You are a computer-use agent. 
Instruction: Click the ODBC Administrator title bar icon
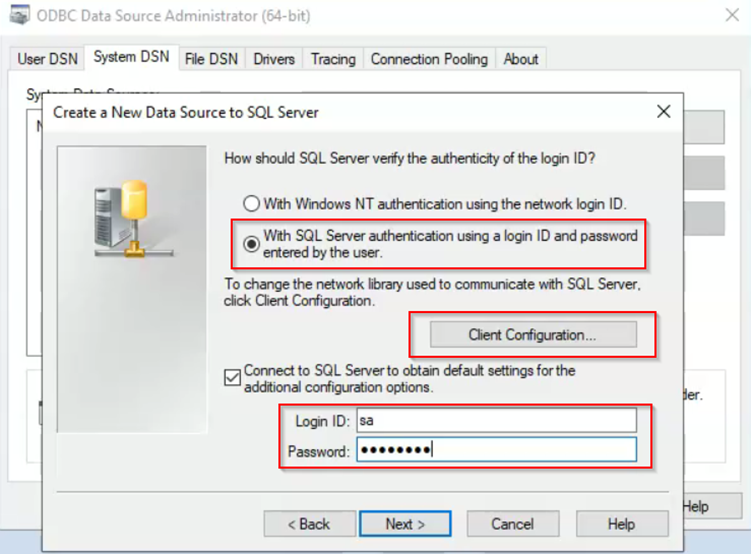point(20,15)
